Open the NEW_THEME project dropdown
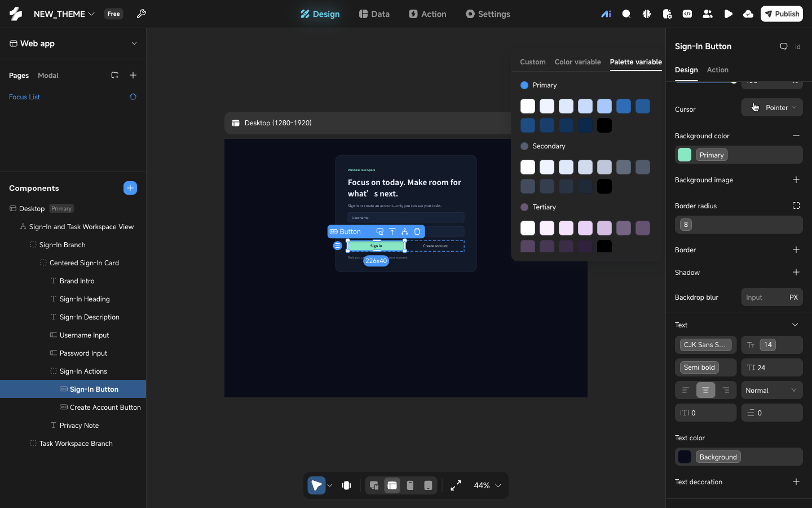Viewport: 812px width, 508px height. coord(64,14)
